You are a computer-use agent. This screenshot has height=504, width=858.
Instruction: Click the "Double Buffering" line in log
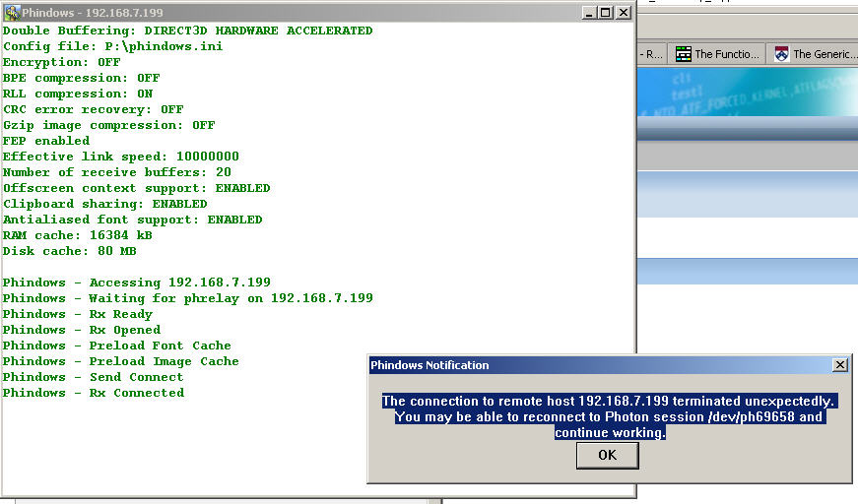187,31
